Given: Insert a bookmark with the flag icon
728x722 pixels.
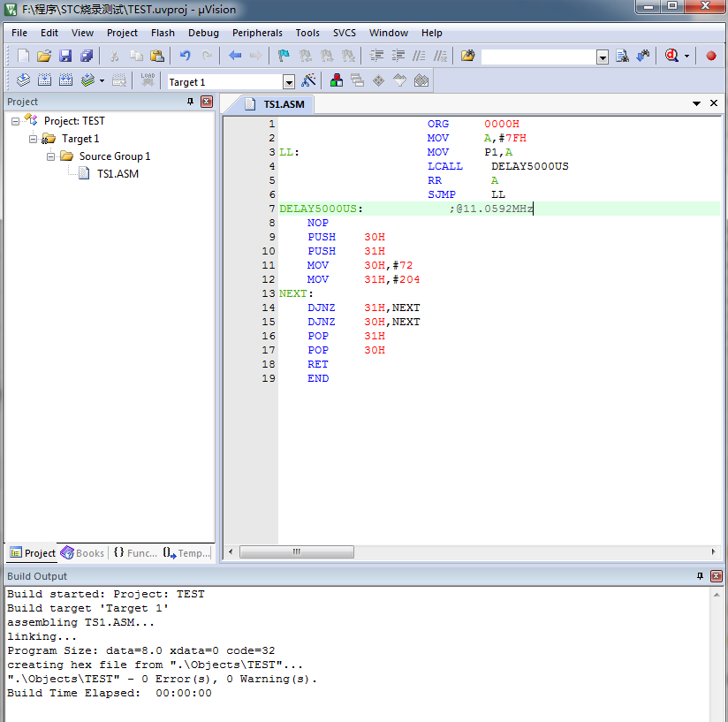Looking at the screenshot, I should 284,57.
